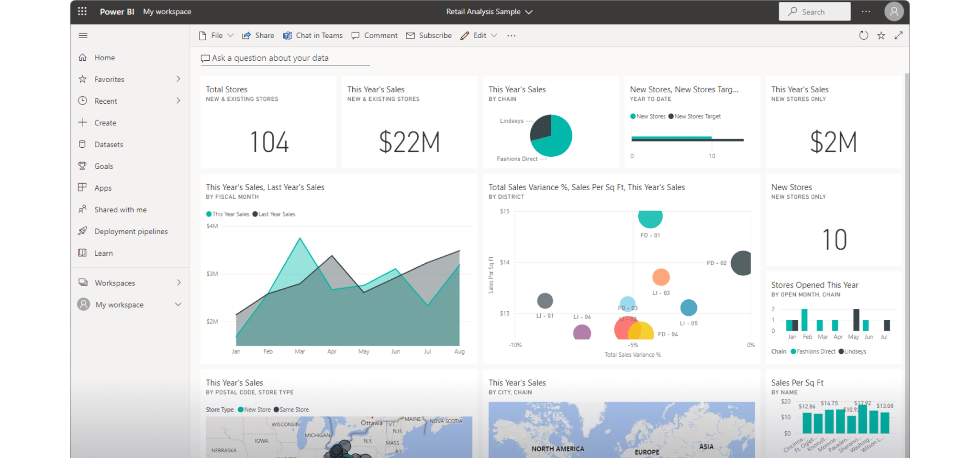Click Subscribe in the toolbar
The width and height of the screenshot is (980, 458).
click(x=429, y=35)
